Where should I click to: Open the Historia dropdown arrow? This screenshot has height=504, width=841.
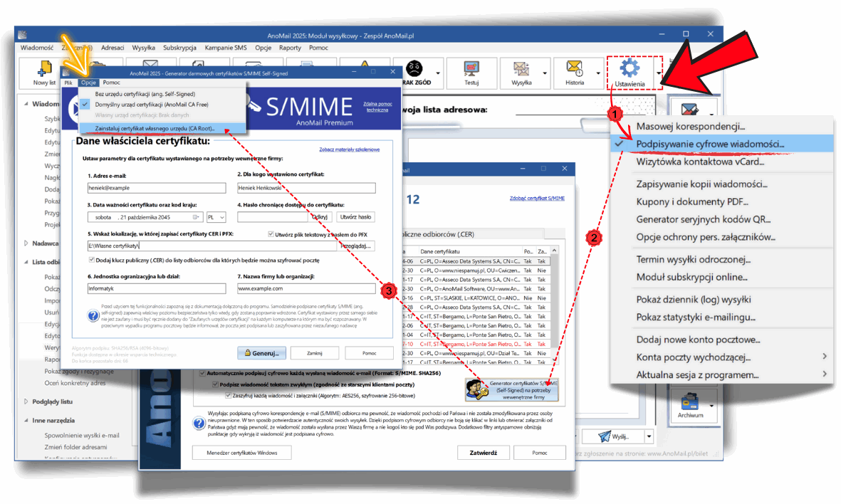click(599, 73)
